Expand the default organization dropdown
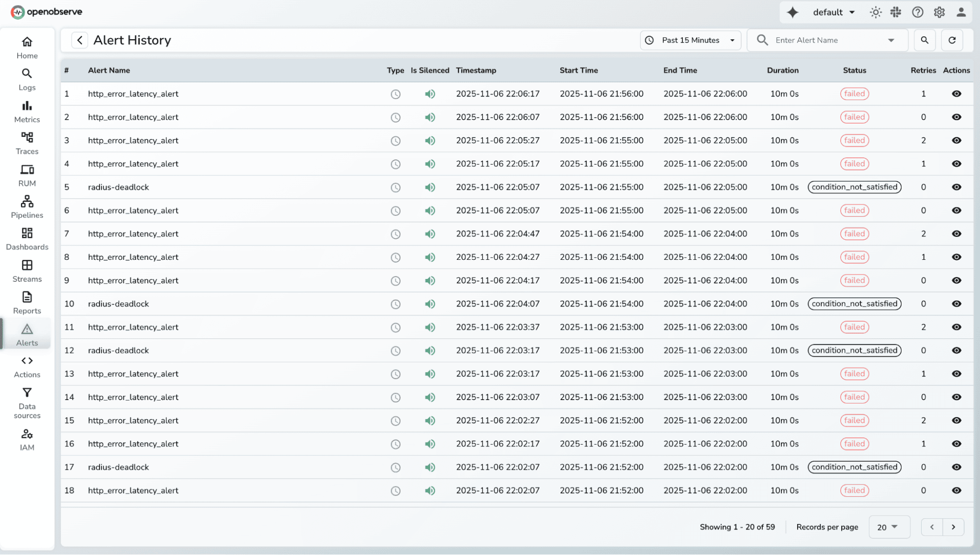The width and height of the screenshot is (980, 555). [833, 12]
